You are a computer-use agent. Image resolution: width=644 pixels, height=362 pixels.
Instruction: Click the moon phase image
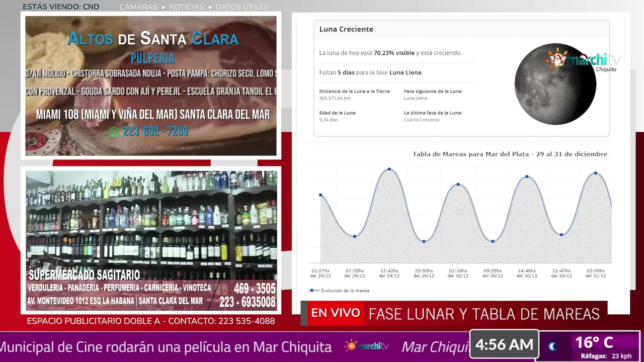[555, 84]
